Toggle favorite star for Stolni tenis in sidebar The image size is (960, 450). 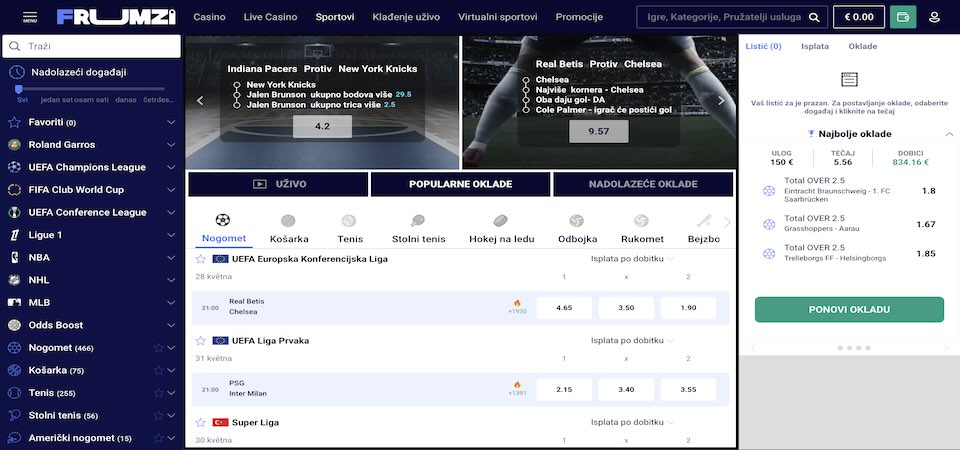159,416
